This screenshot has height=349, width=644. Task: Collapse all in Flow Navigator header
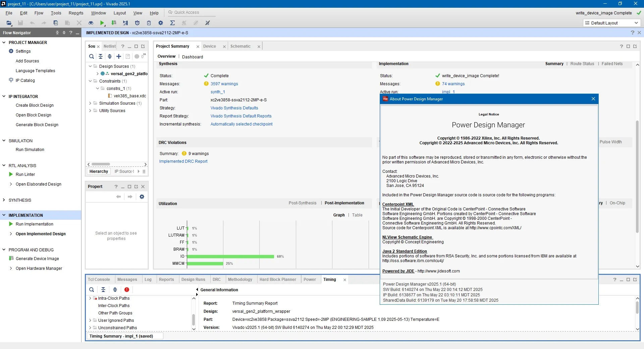(57, 33)
